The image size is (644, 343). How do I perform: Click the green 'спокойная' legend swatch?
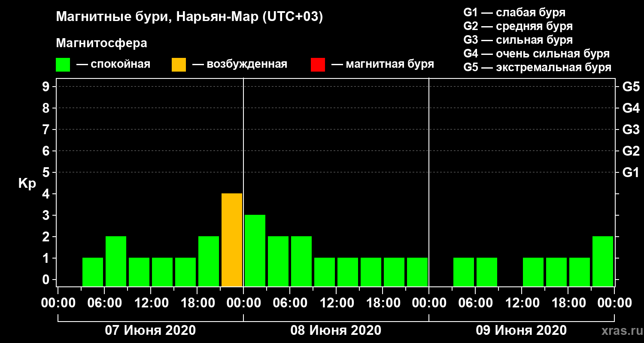pos(63,65)
